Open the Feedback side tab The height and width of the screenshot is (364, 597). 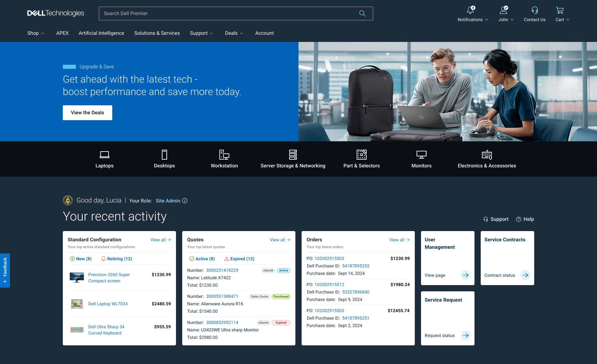point(5,271)
